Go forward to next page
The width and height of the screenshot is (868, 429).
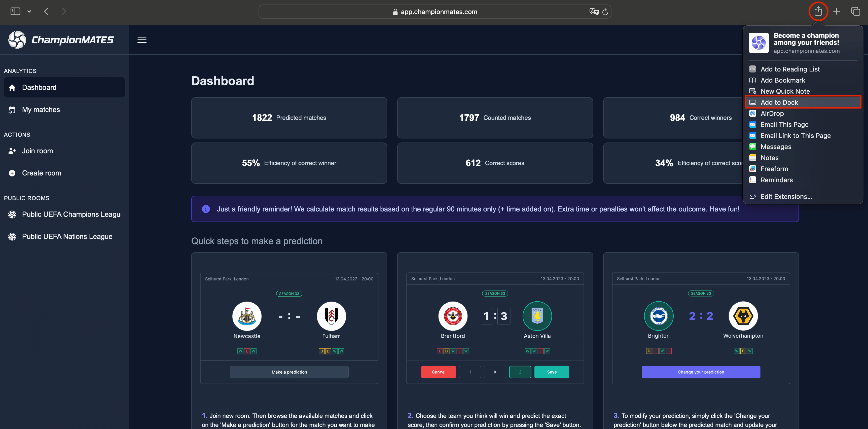[64, 12]
